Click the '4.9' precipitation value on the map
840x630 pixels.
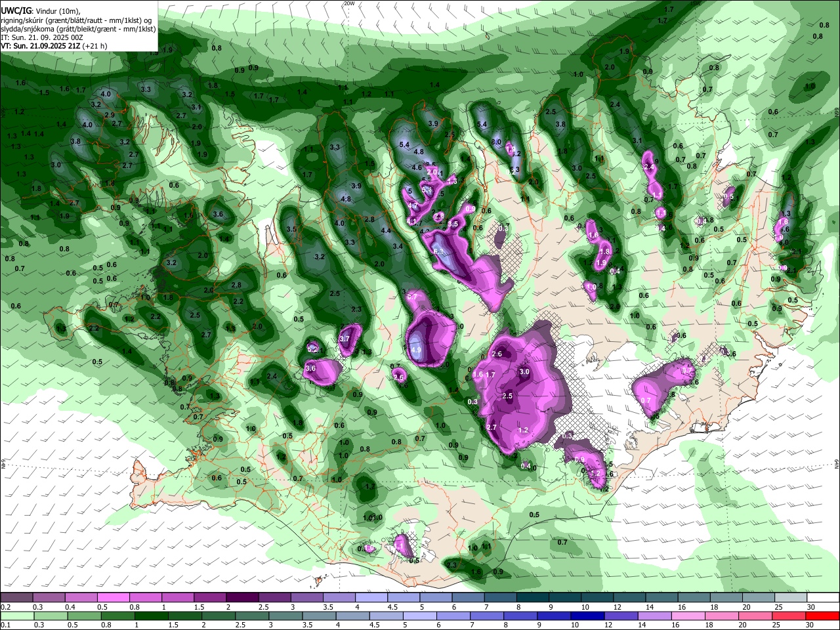point(415,350)
